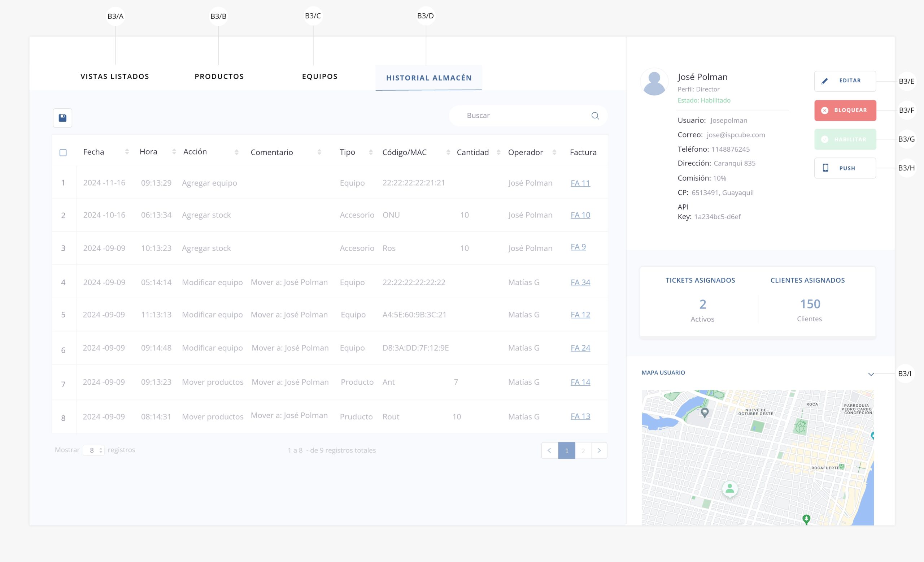The height and width of the screenshot is (562, 924).
Task: Click the X icon on Bloquear button
Action: [824, 110]
